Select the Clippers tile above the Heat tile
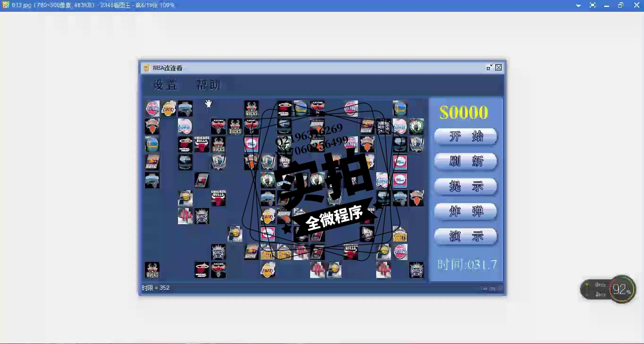This screenshot has width=644, height=344. 185,126
